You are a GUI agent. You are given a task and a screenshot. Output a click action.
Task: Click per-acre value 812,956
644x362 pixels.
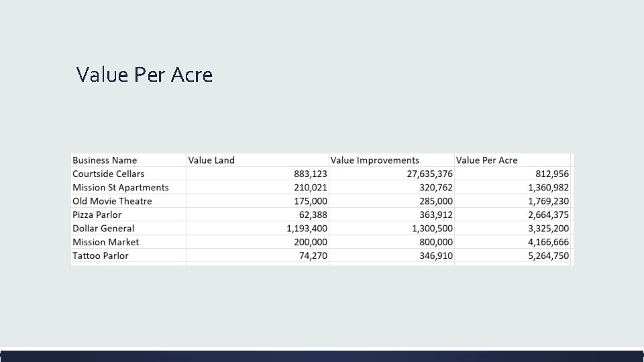(552, 174)
